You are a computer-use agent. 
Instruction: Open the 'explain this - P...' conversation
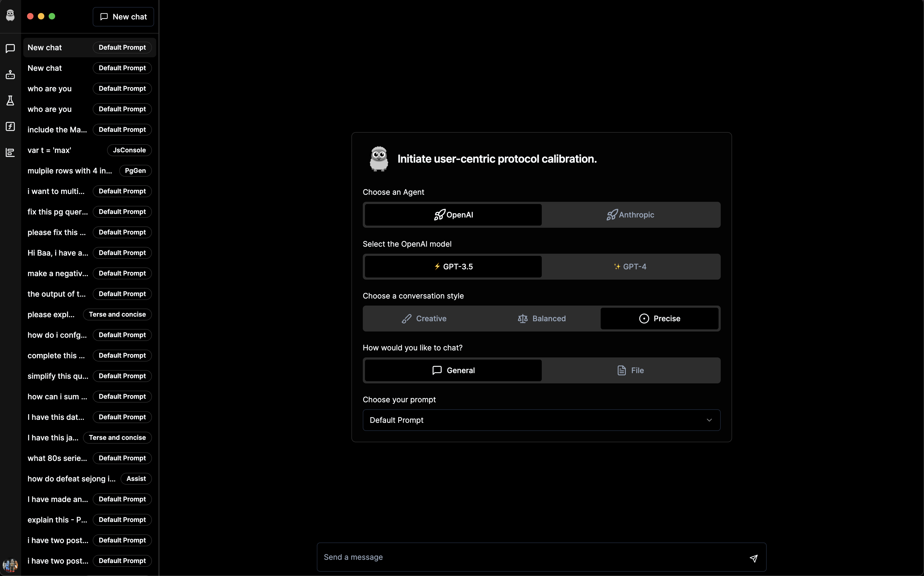(x=89, y=520)
